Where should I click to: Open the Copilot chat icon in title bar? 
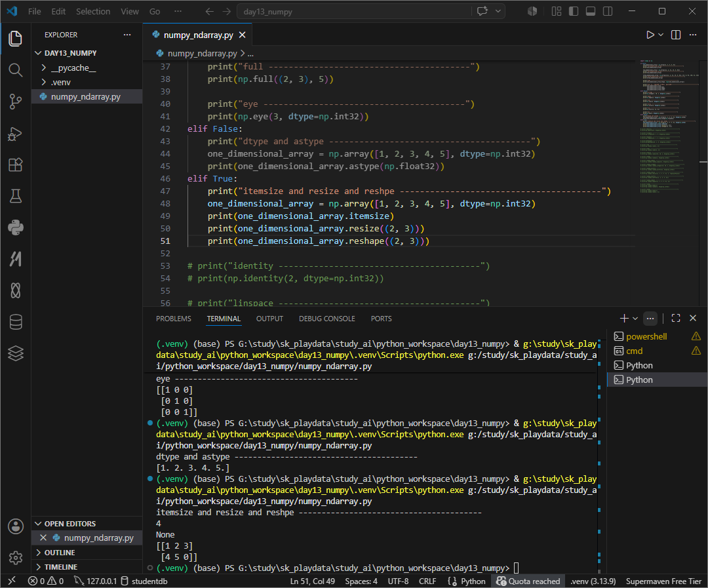tap(482, 11)
